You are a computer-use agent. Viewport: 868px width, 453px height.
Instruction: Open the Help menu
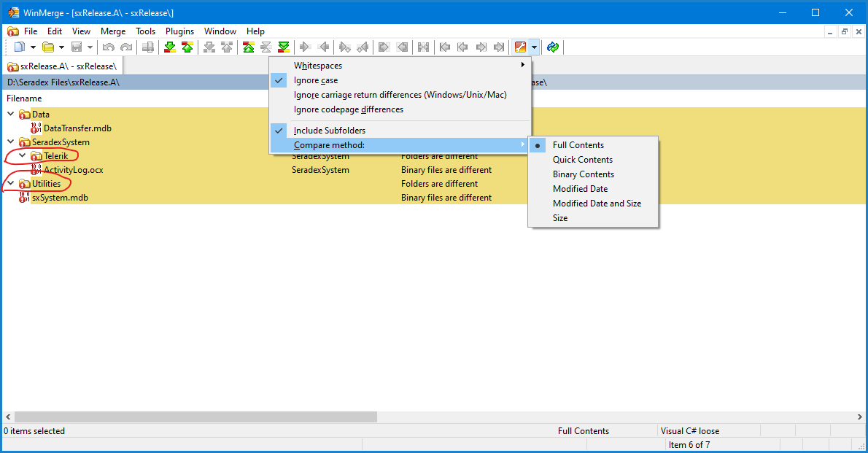(x=256, y=31)
